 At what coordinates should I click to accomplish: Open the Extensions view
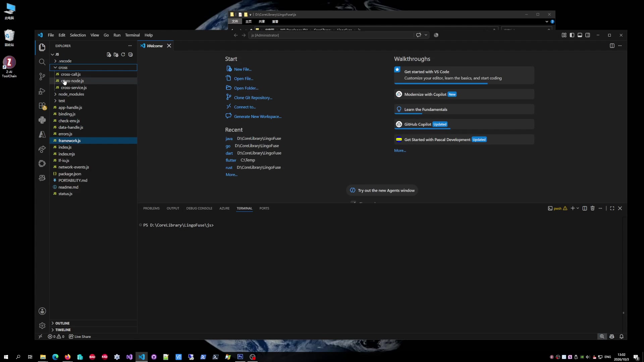tap(42, 106)
